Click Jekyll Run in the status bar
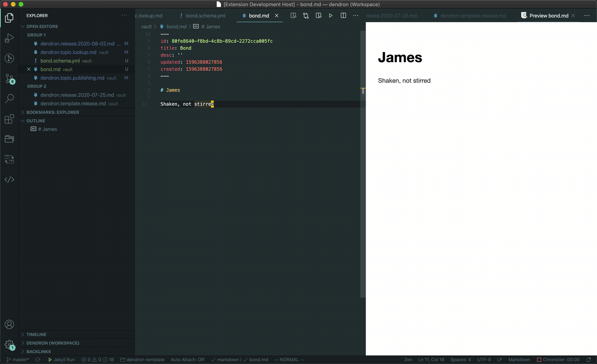The width and height of the screenshot is (597, 364). point(61,360)
